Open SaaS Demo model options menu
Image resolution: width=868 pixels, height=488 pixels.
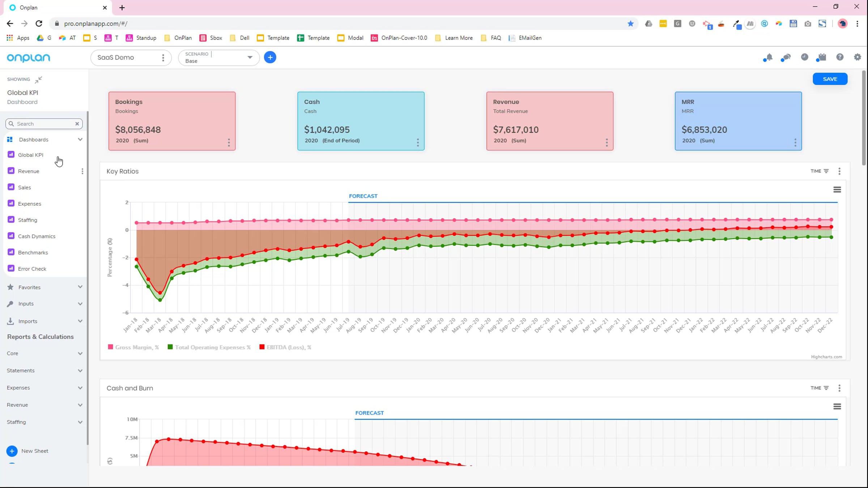click(x=163, y=58)
